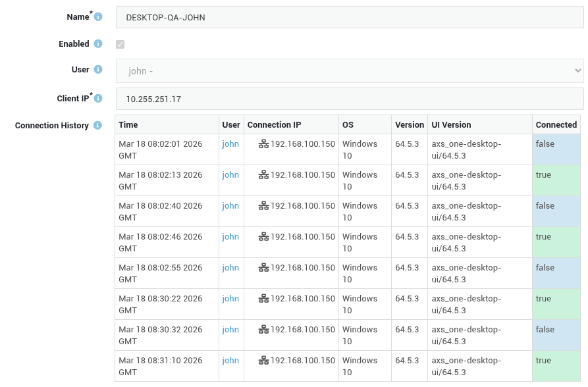Click network icon in the 08:02:01 row
This screenshot has width=588, height=387.
263,144
